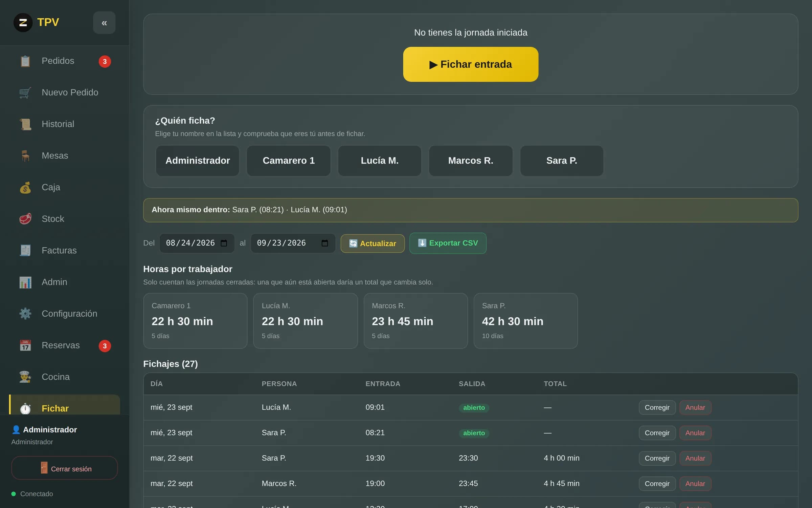
Task: Select Lucía M. as the person clocking in
Action: point(380,161)
